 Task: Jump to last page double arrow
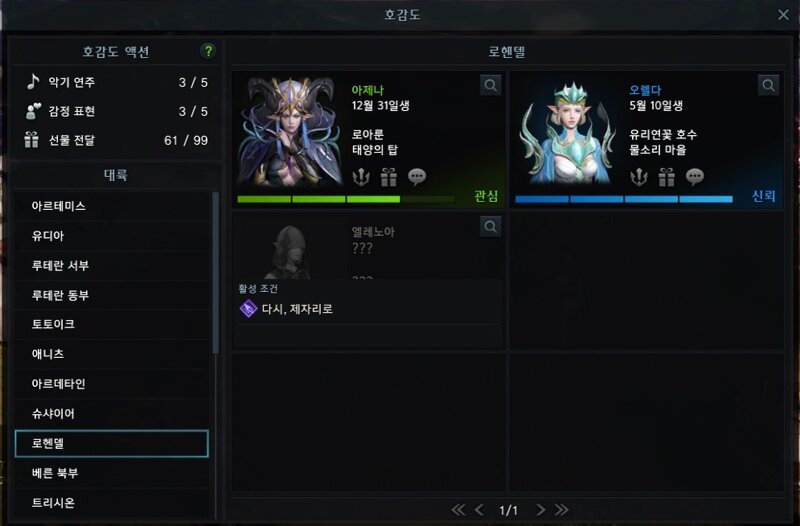[562, 509]
